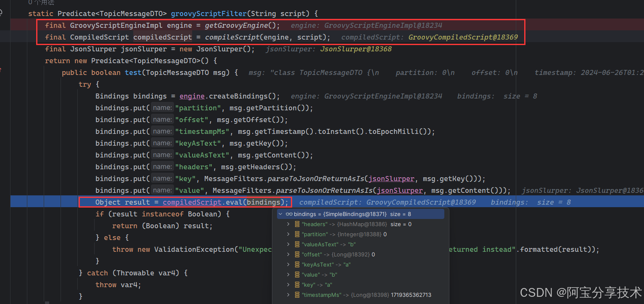Click the field icon of the "timestampMs" entry
This screenshot has height=304, width=644.
[x=297, y=295]
